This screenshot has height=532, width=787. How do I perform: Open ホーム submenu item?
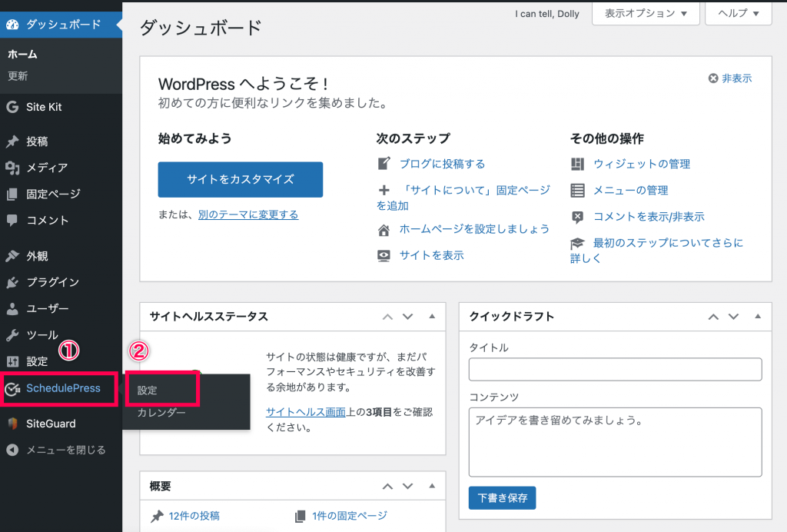pos(22,55)
